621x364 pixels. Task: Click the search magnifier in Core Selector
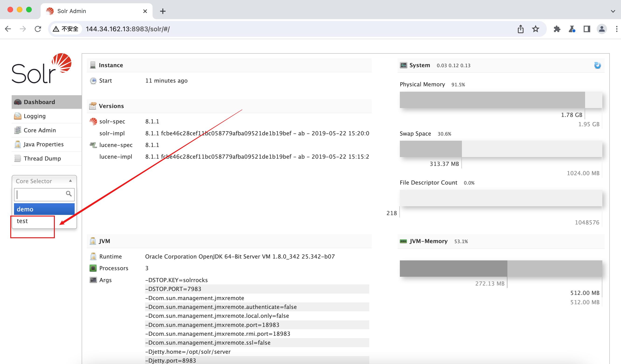click(x=69, y=194)
